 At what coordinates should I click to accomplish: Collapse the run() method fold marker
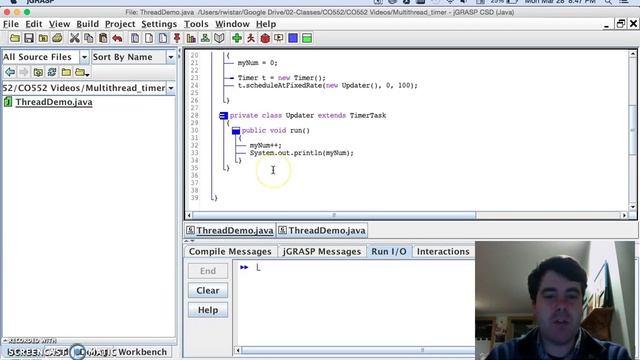click(x=236, y=131)
